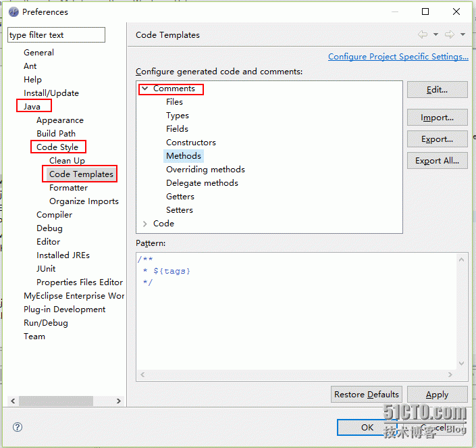Close the Preferences dialog
This screenshot has width=476, height=448.
[x=456, y=11]
